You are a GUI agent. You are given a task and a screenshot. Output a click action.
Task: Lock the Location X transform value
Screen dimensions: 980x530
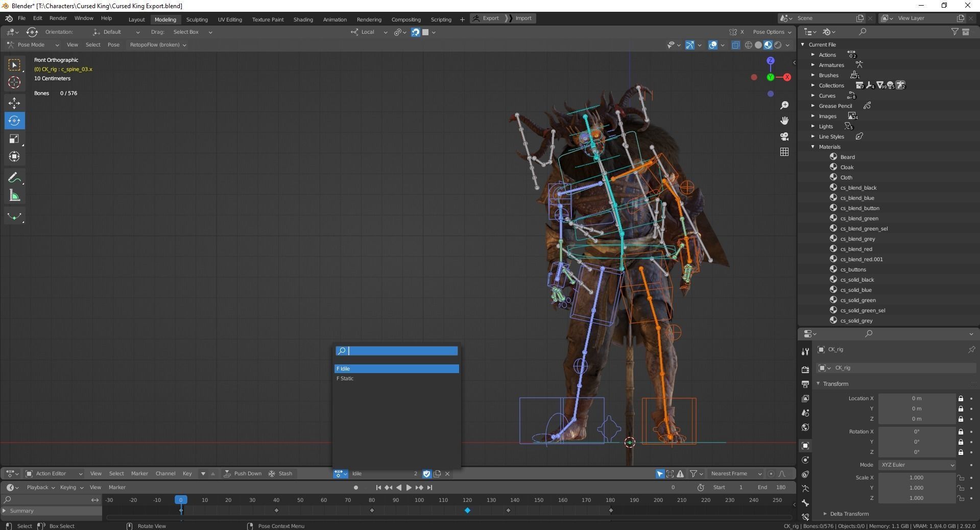961,399
